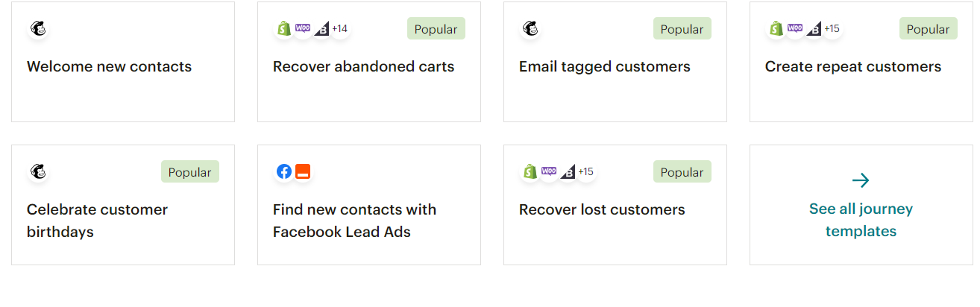Click orange icon next to Facebook logo
The height and width of the screenshot is (307, 980).
(302, 172)
